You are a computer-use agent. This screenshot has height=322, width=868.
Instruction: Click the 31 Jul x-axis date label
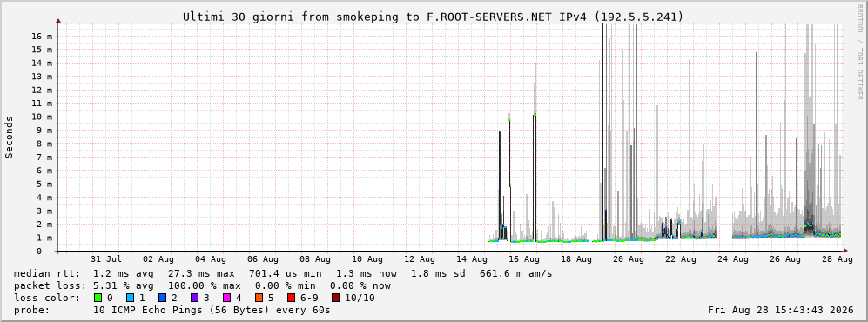105,258
